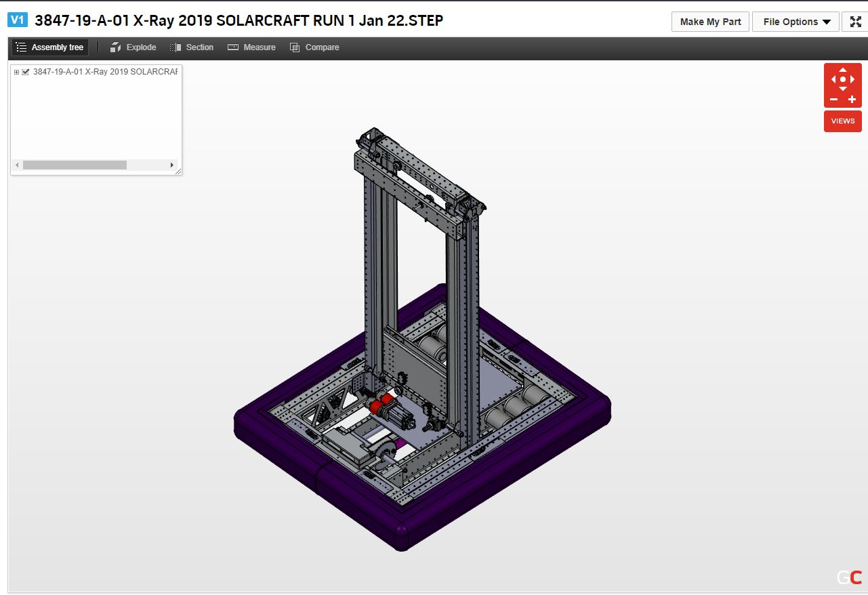The width and height of the screenshot is (868, 595).
Task: Click the assembly tree panel resize grip
Action: pyautogui.click(x=178, y=171)
